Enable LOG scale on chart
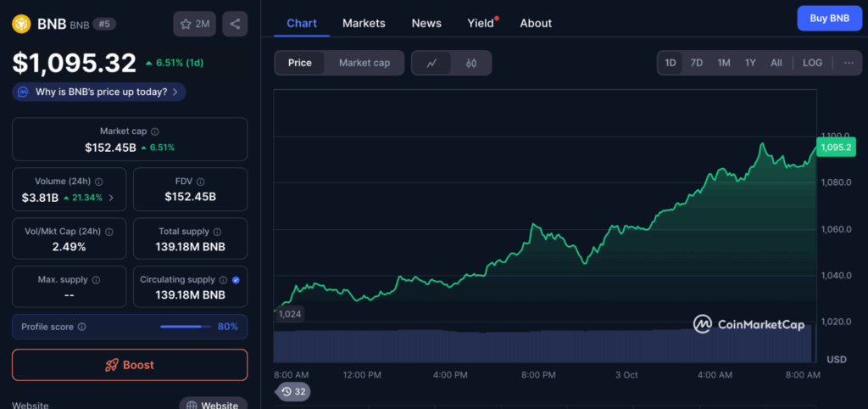 pos(812,63)
